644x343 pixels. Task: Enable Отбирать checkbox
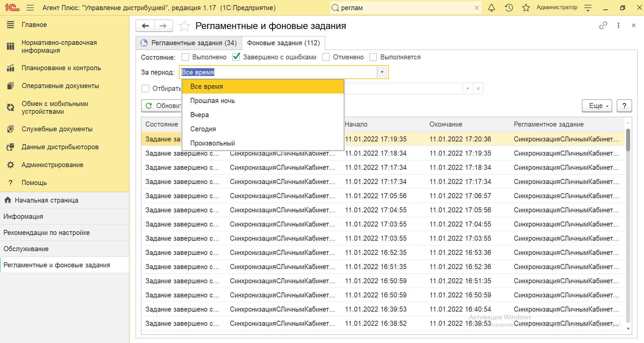(x=145, y=88)
